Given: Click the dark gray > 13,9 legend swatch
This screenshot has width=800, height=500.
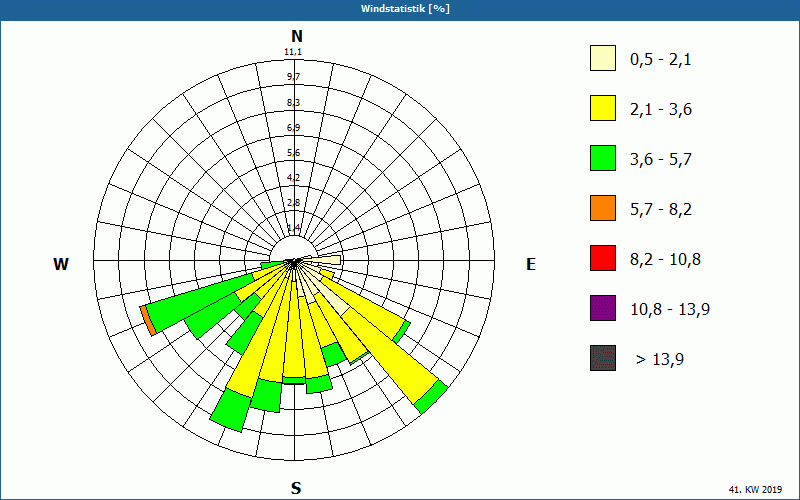Looking at the screenshot, I should tap(603, 358).
